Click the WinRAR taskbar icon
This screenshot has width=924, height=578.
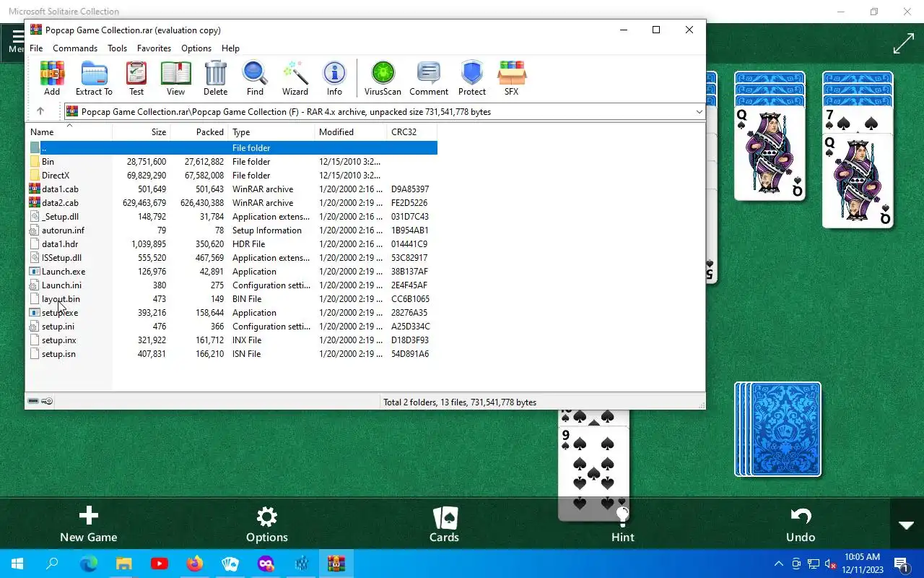[x=336, y=564]
